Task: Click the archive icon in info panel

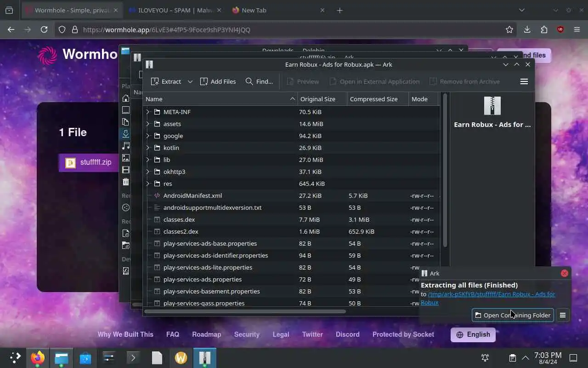Action: click(x=492, y=106)
